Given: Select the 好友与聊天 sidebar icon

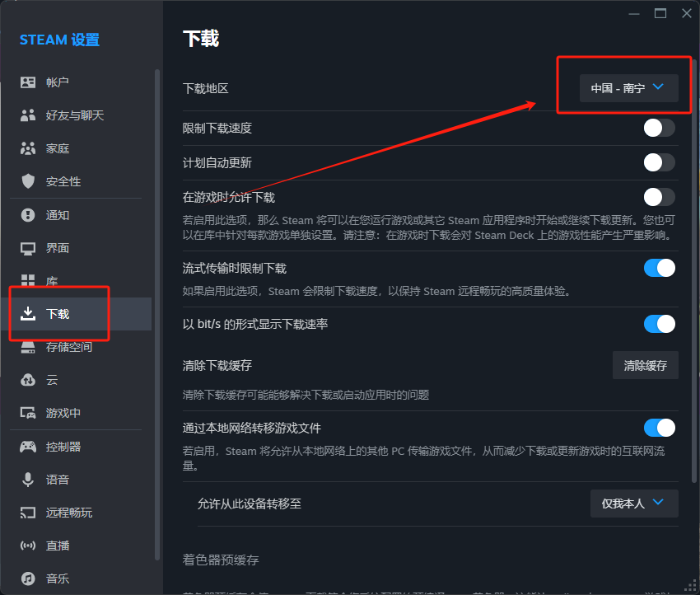Looking at the screenshot, I should pos(26,115).
